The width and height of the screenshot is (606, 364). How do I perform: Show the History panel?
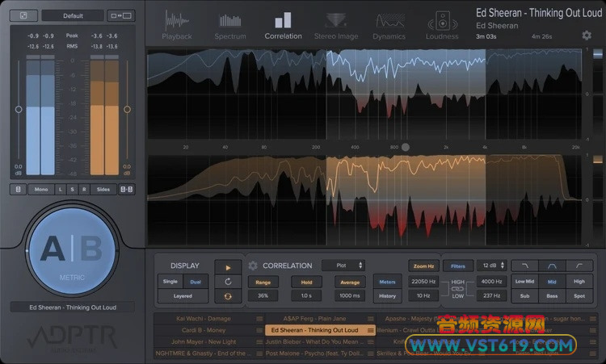click(387, 296)
